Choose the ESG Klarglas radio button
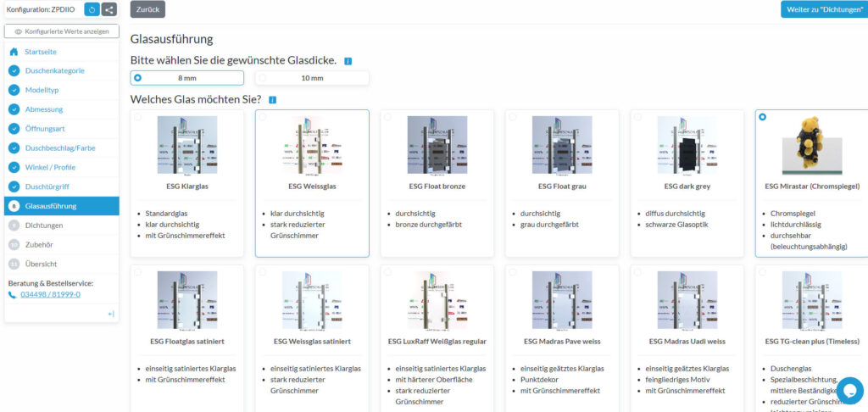The width and height of the screenshot is (868, 412). click(137, 117)
